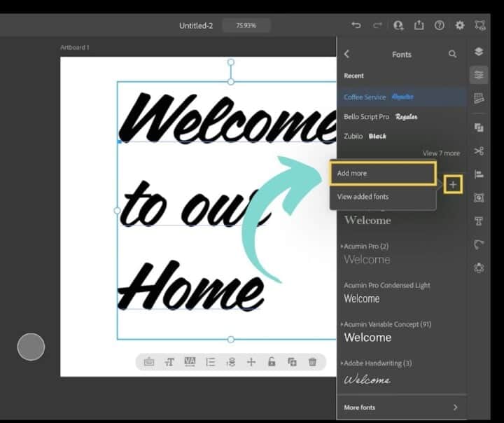Toggle the lock on selected object
The image size is (504, 423).
coord(272,362)
